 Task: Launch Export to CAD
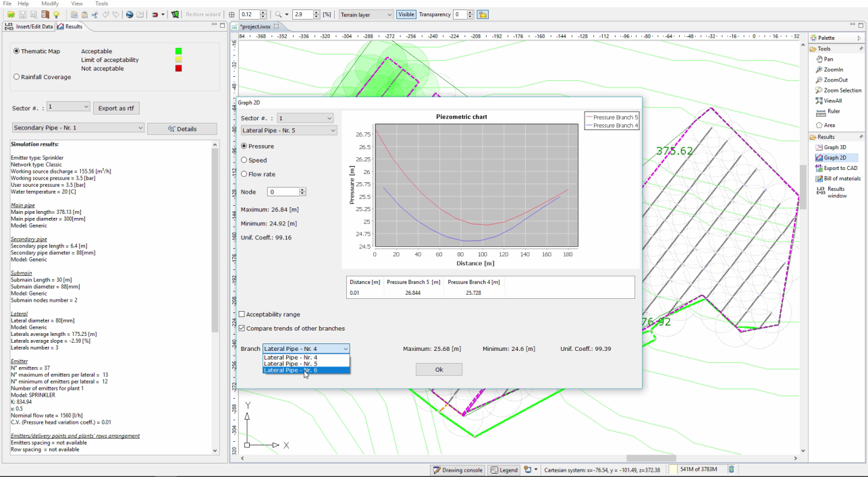coord(840,168)
